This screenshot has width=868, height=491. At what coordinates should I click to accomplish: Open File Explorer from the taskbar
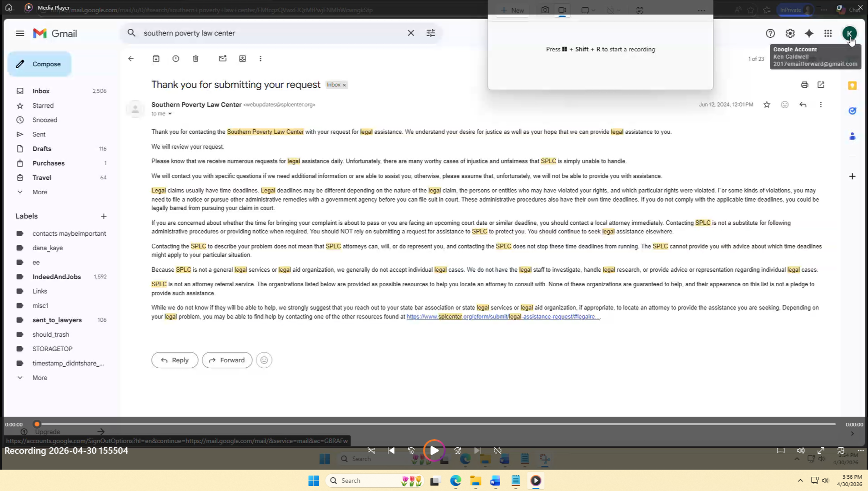(x=476, y=481)
